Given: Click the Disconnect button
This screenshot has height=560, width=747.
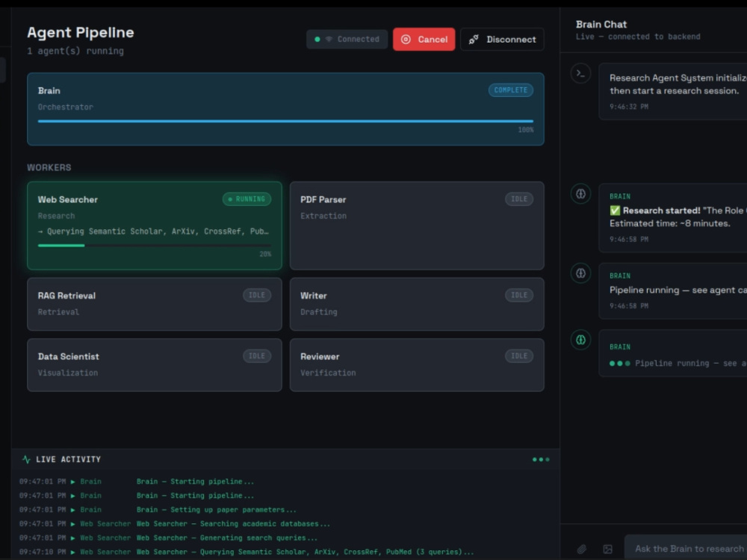Looking at the screenshot, I should (x=502, y=40).
